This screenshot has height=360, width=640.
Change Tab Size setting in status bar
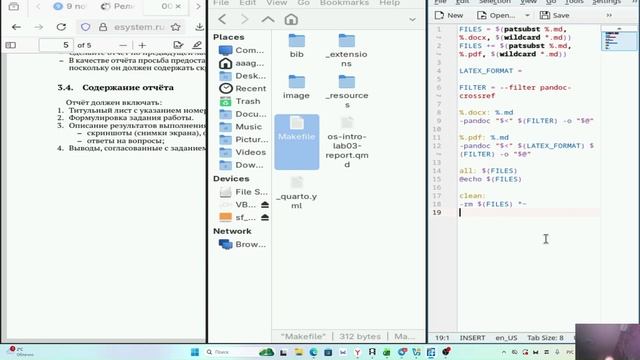click(x=545, y=338)
